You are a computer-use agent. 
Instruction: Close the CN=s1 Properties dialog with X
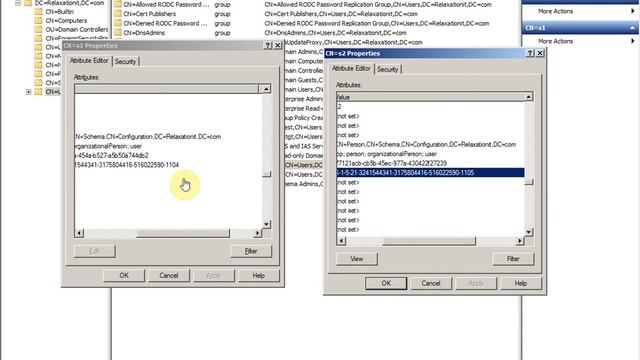pyautogui.click(x=278, y=45)
